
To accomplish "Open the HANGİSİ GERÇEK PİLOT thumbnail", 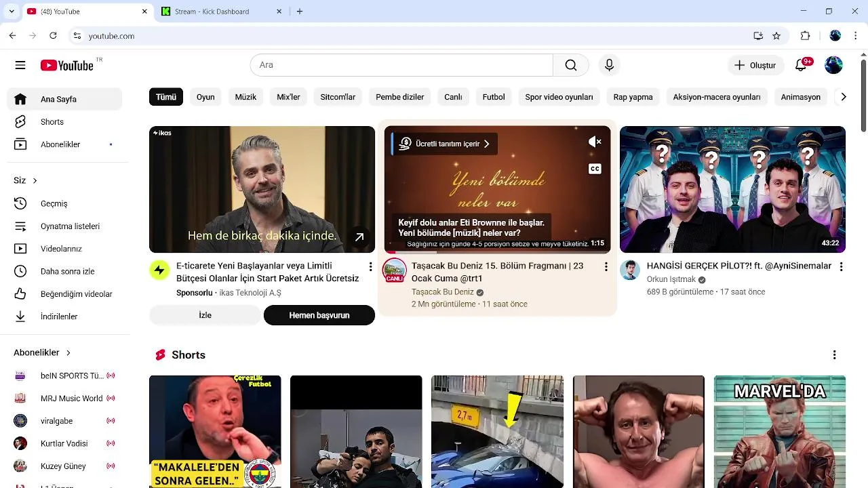I will [732, 189].
